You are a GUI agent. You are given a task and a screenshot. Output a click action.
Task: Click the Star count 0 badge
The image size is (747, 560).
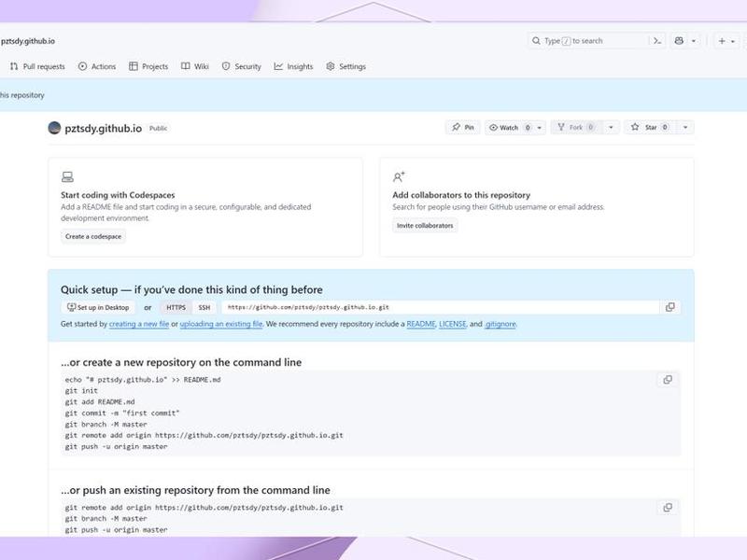(x=665, y=127)
